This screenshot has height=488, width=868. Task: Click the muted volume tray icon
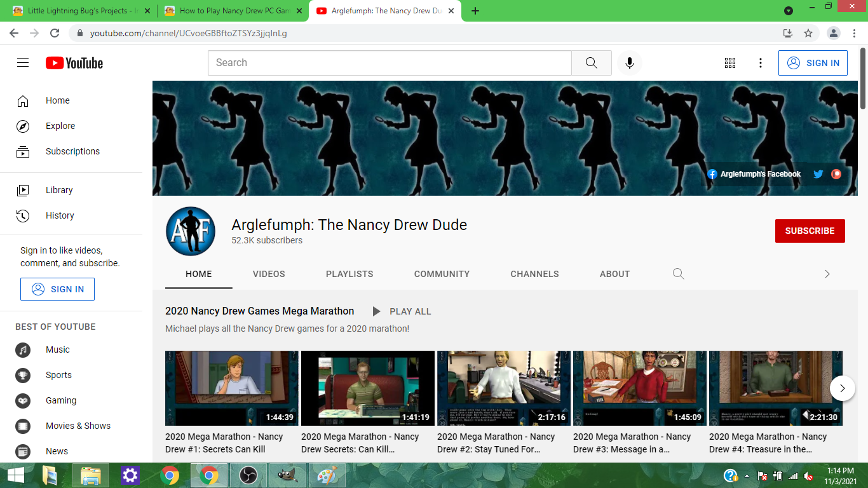point(809,475)
